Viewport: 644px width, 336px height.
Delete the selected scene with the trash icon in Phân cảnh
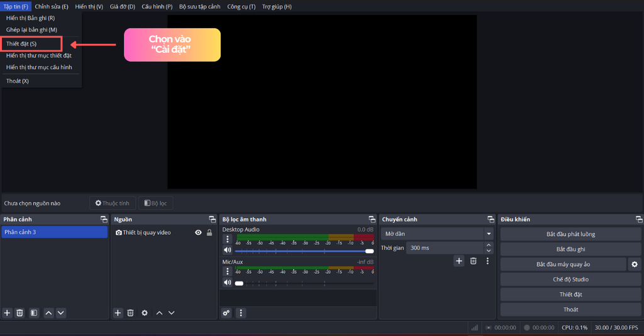click(x=19, y=313)
